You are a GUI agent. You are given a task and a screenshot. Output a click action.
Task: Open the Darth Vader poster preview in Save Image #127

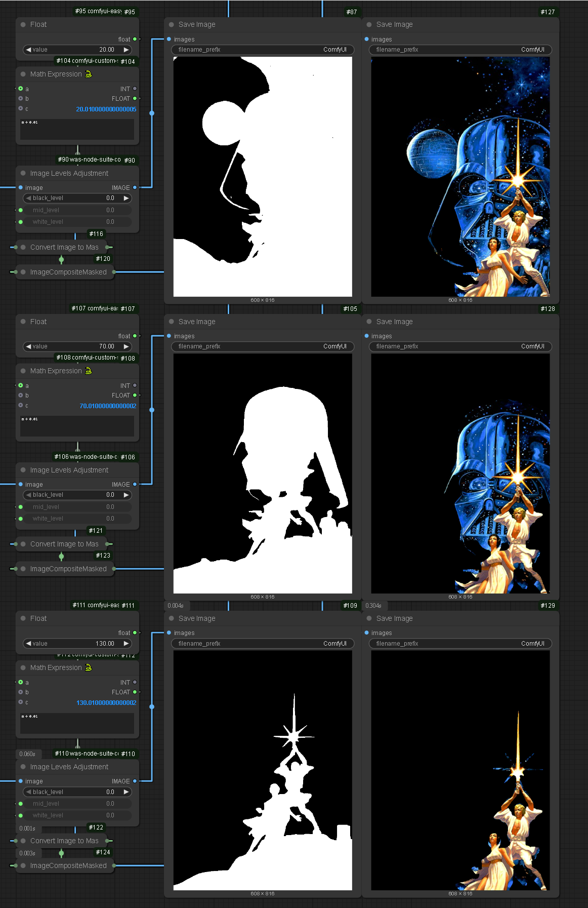coord(460,177)
